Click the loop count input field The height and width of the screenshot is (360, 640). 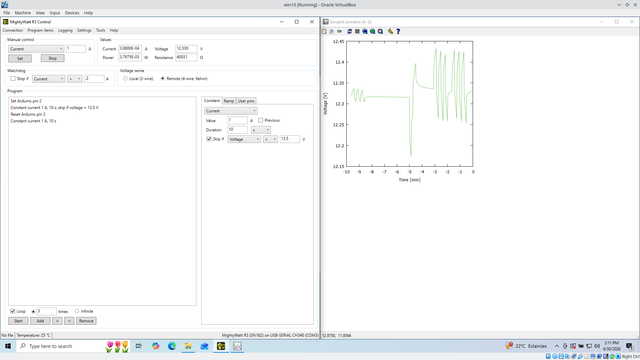[x=46, y=311]
